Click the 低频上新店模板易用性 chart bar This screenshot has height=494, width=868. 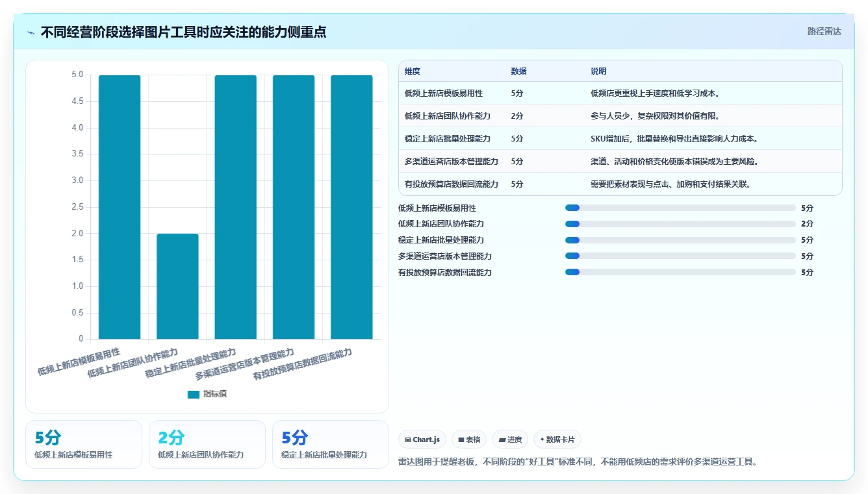[120, 207]
